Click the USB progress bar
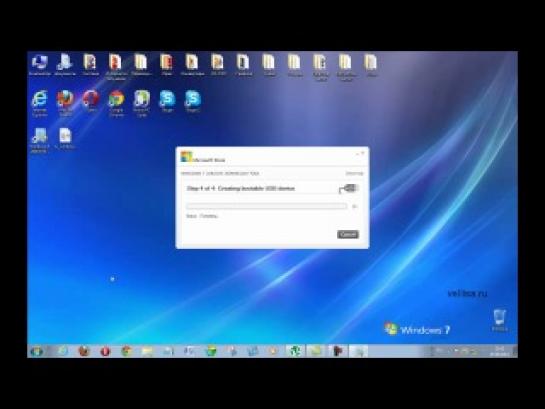 point(266,206)
